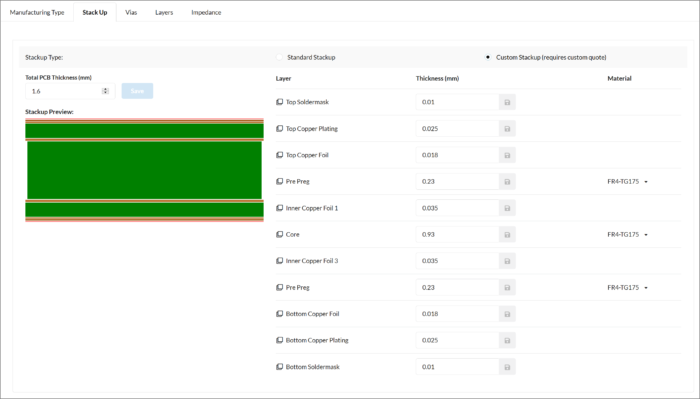This screenshot has width=700, height=399.
Task: Go to the Manufacturing Type tab
Action: click(37, 12)
